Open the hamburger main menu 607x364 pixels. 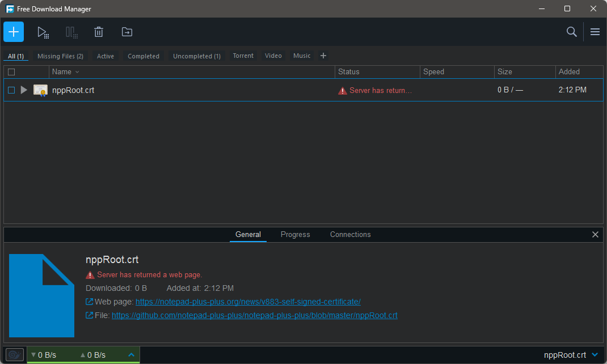click(x=595, y=32)
